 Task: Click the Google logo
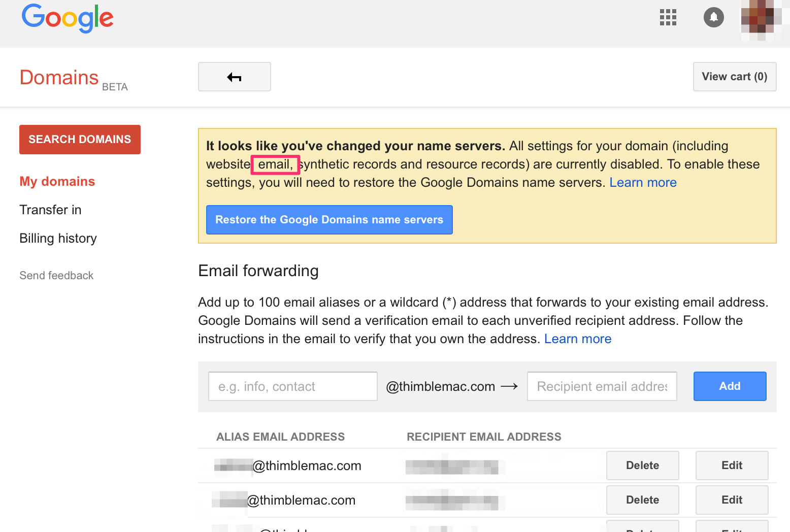point(68,18)
